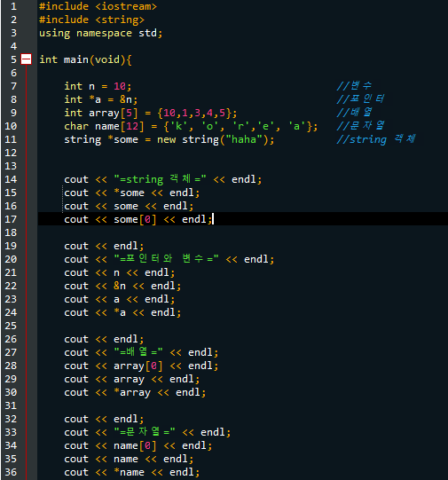Screen dimensions: 448x480
Task: Click 'cout << endl;' on line 19
Action: 104,246
